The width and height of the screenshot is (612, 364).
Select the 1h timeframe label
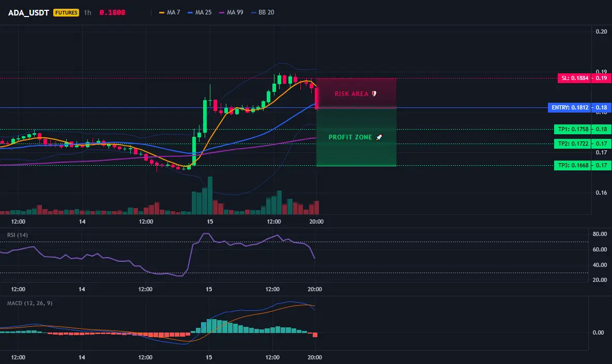pos(87,12)
